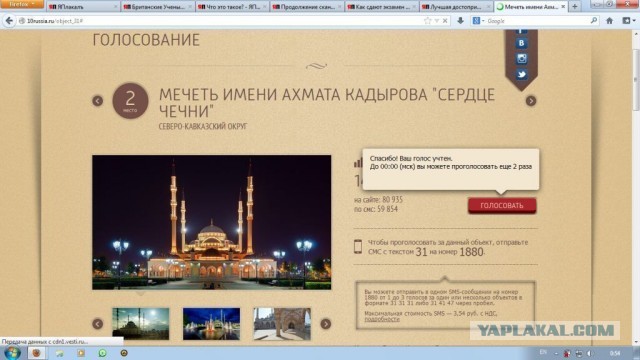Switch to the "Лучшая достопри..." tab
Viewport: 640px width, 360px height.
pos(456,7)
